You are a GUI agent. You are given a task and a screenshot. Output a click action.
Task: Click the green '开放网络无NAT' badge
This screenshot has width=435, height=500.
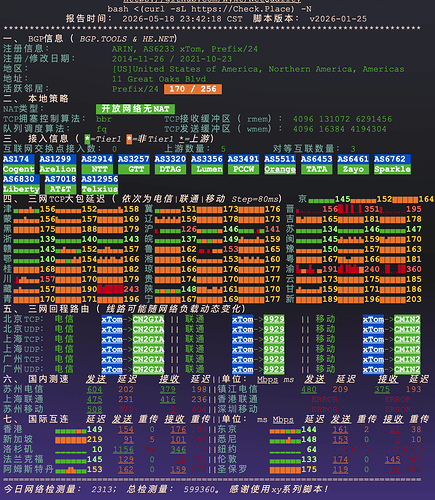tap(135, 109)
